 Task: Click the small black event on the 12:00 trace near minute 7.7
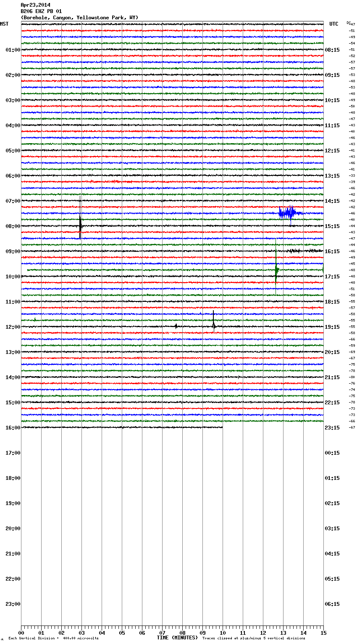pos(176,326)
